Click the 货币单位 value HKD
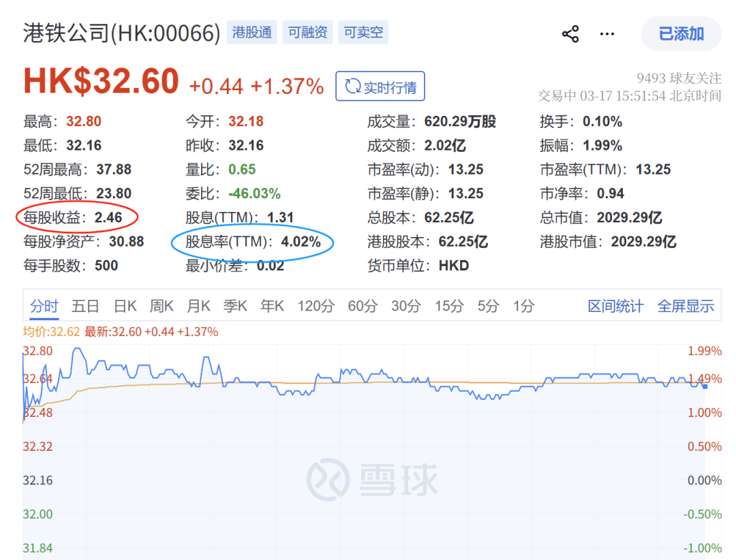Image resolution: width=736 pixels, height=560 pixels. pos(453,266)
